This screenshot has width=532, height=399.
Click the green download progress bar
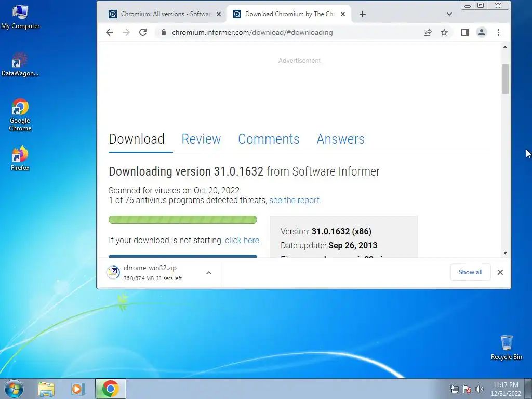click(x=183, y=220)
